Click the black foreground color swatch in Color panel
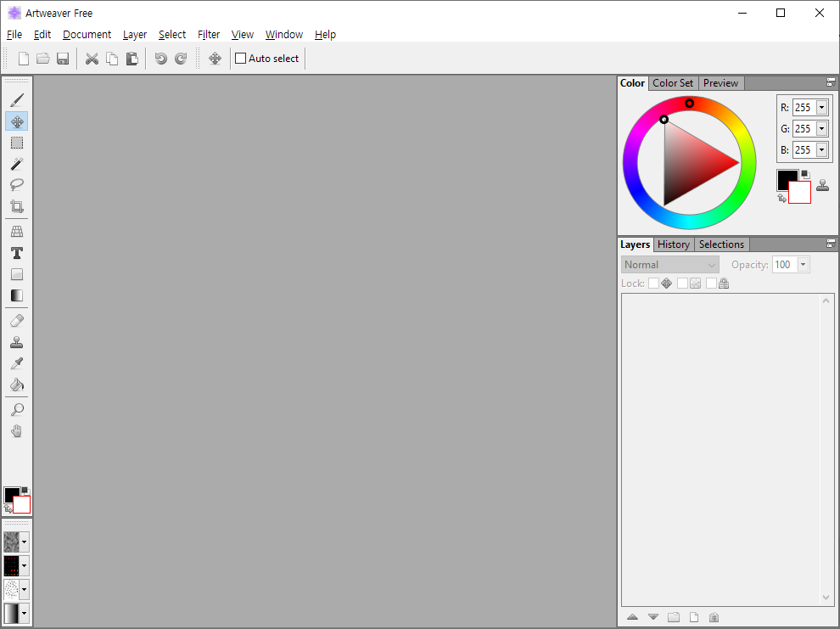 coord(786,178)
